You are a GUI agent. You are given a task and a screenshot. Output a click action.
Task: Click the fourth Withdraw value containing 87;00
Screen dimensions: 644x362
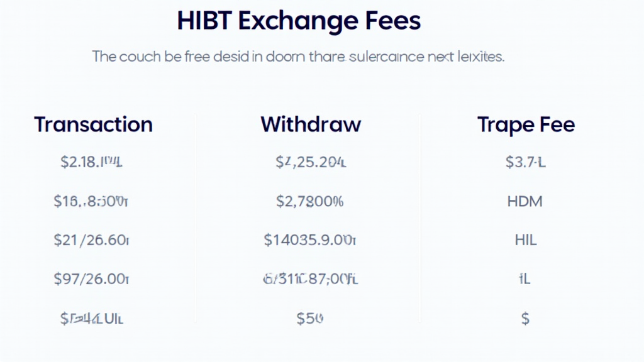click(311, 279)
